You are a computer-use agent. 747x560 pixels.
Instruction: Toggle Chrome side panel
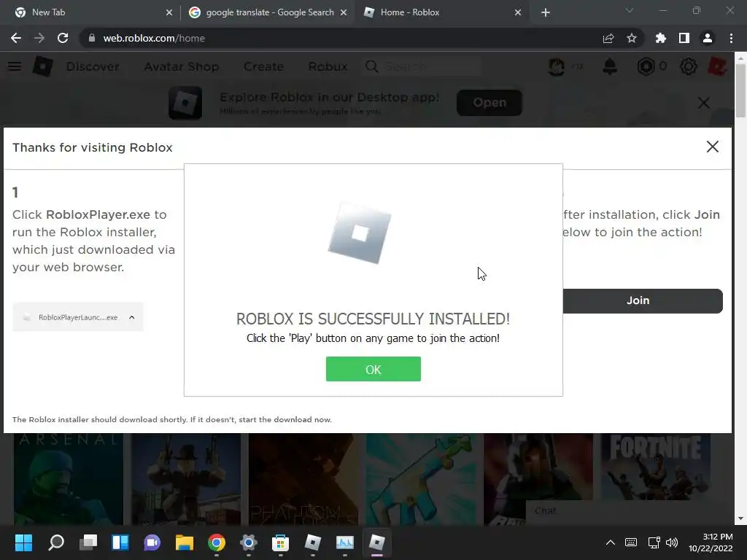click(684, 38)
